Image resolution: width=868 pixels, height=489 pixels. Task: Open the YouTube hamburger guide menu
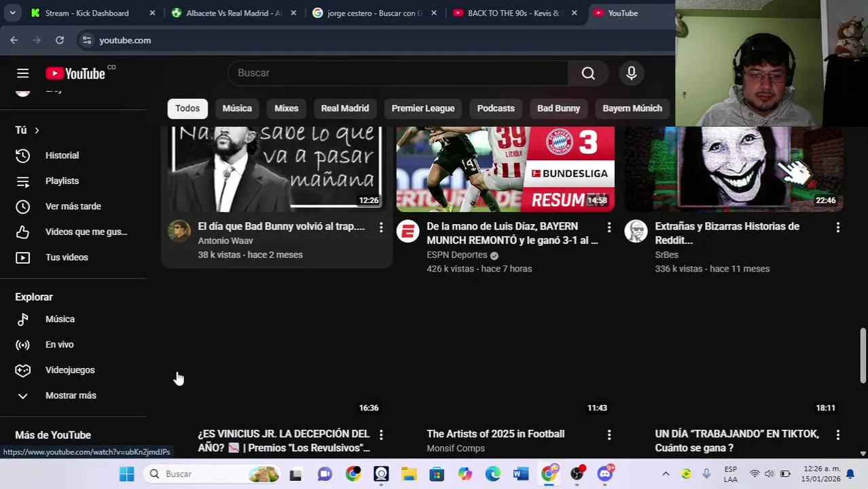tap(22, 73)
